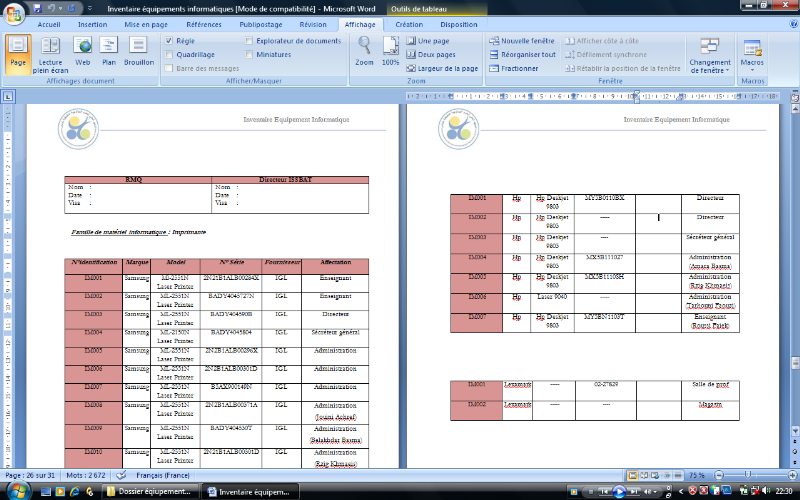The height and width of the screenshot is (500, 800).
Task: Toggle the Barre des messages checkbox
Action: tap(169, 68)
